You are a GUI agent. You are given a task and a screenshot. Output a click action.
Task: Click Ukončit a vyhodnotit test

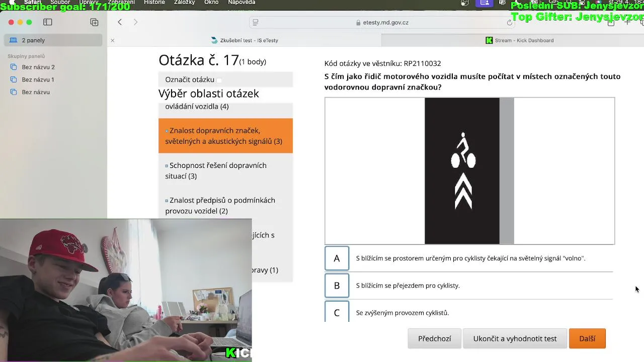(515, 338)
